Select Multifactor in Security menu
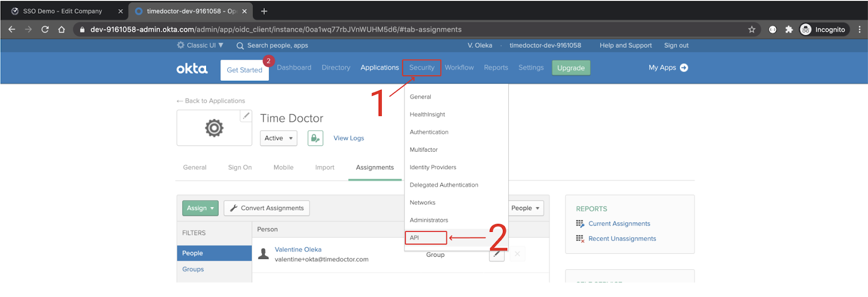 coord(456,150)
